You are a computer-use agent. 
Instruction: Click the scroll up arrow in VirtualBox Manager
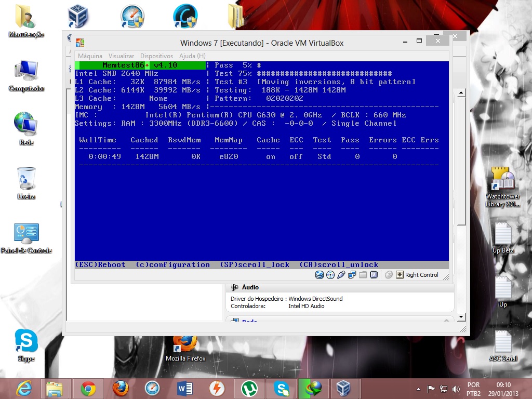point(461,92)
